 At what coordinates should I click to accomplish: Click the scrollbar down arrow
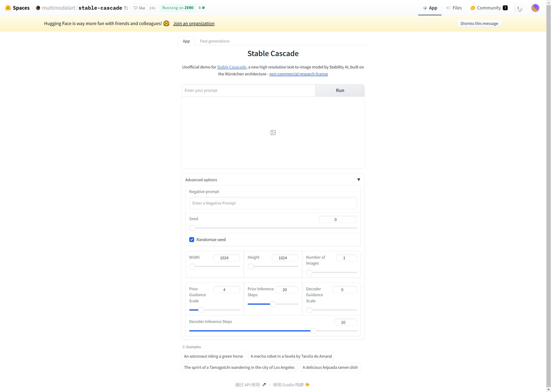point(548,389)
